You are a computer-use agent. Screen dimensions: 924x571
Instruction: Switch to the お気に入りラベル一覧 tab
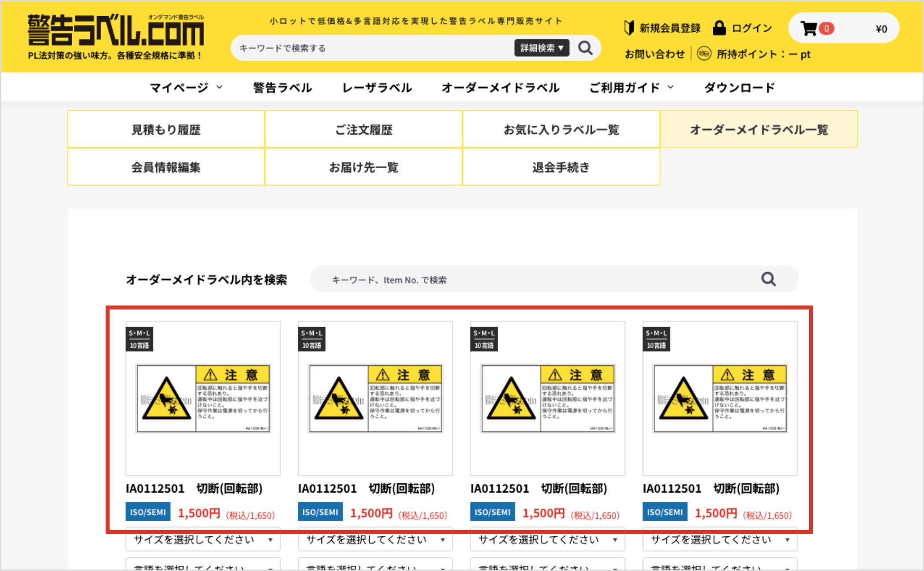tap(561, 129)
